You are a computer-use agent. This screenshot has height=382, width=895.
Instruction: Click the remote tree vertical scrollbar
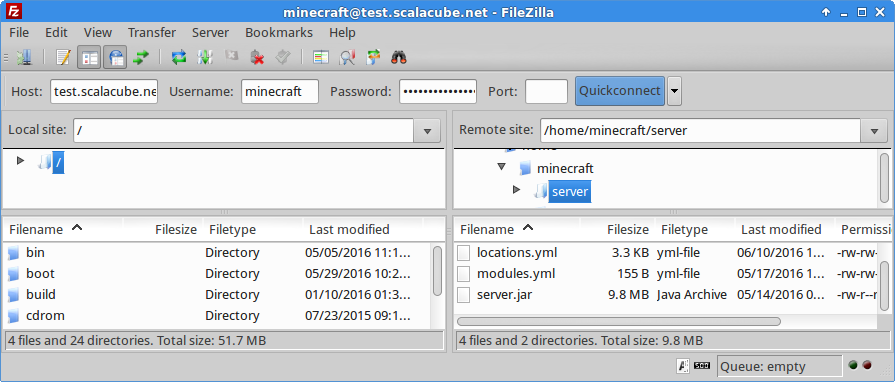(885, 178)
